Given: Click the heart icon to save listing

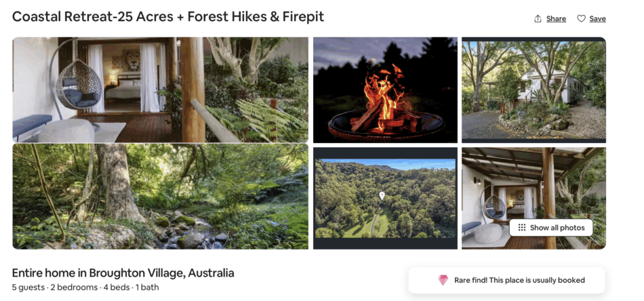Looking at the screenshot, I should pos(581,19).
